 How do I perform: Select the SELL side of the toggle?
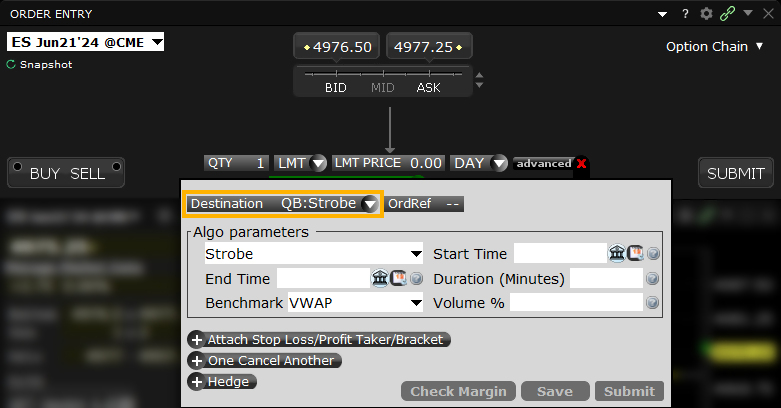[x=88, y=173]
